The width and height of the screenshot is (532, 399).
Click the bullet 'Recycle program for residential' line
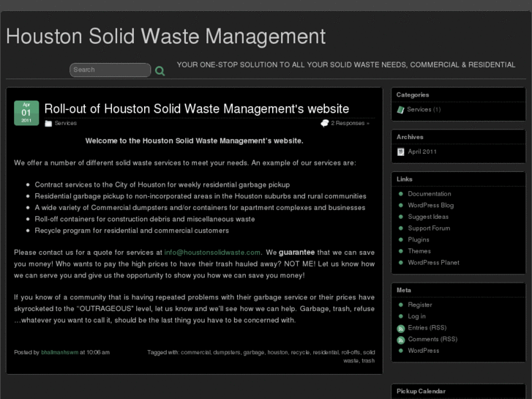click(132, 231)
